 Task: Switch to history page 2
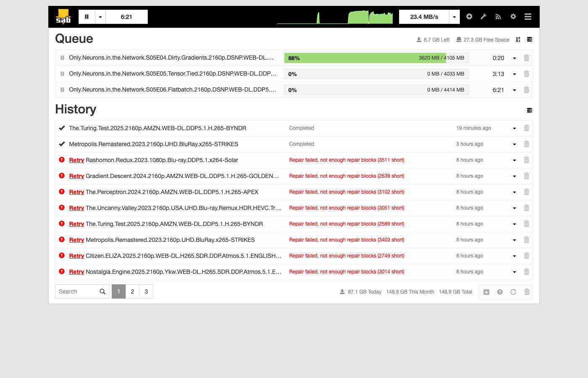click(132, 291)
